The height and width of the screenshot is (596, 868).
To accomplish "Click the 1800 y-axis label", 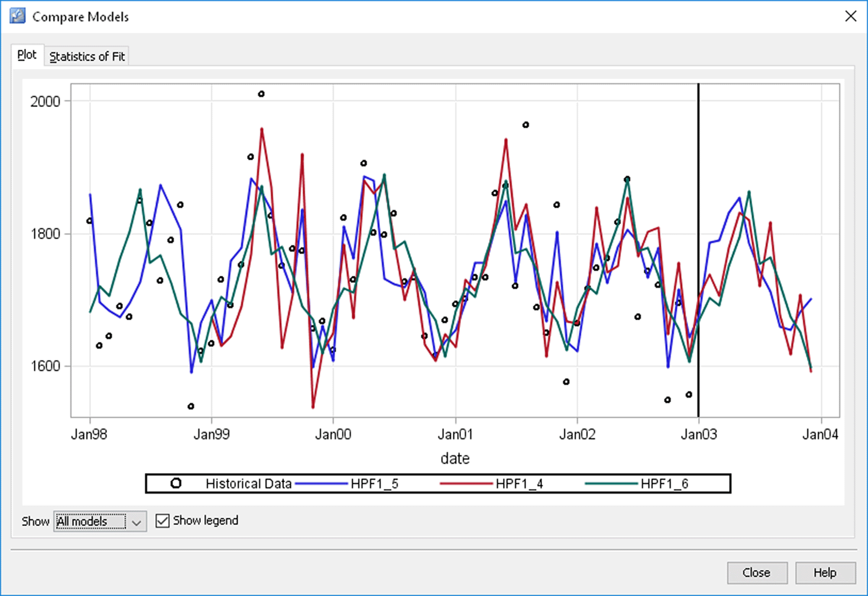I will [45, 234].
